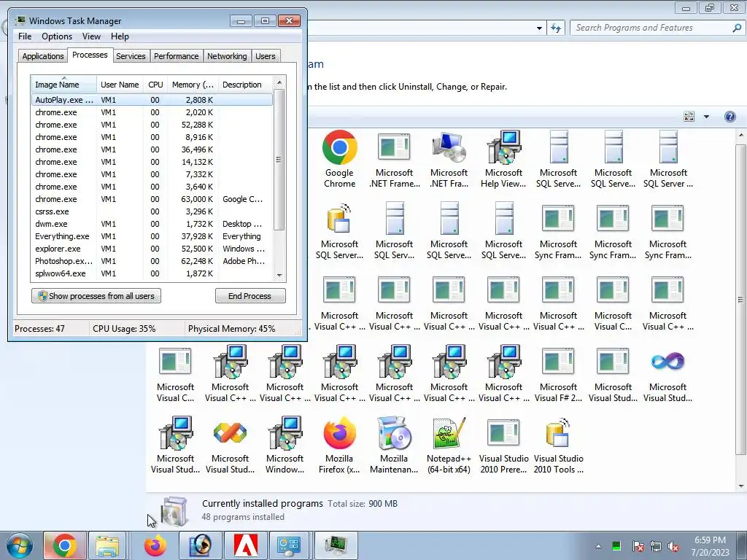Open View menu in Task Manager

tap(91, 36)
